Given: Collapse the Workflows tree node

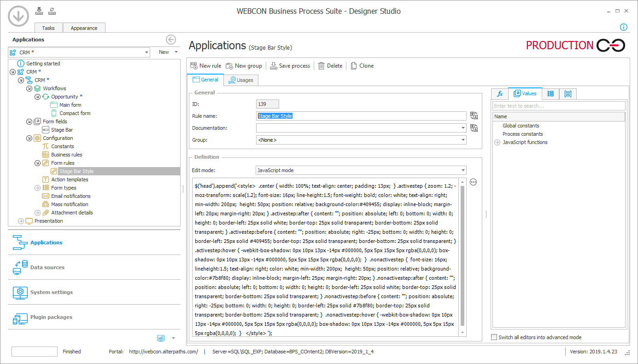Looking at the screenshot, I should [x=29, y=88].
